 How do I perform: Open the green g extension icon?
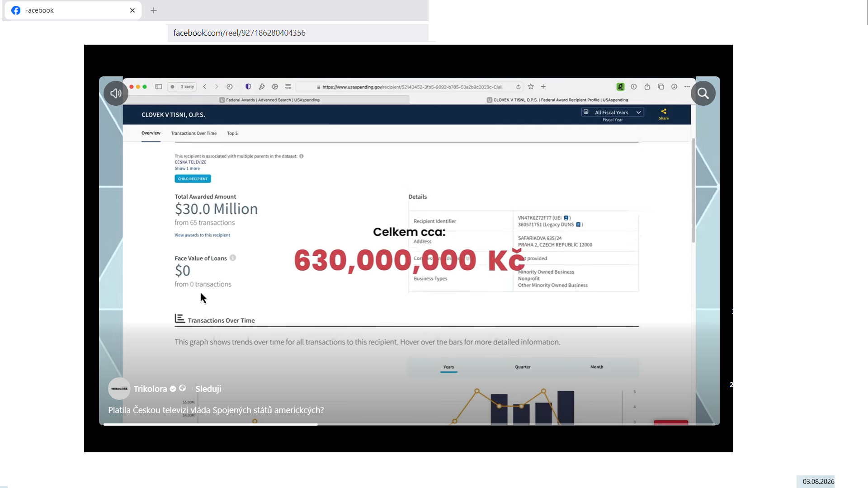(620, 87)
